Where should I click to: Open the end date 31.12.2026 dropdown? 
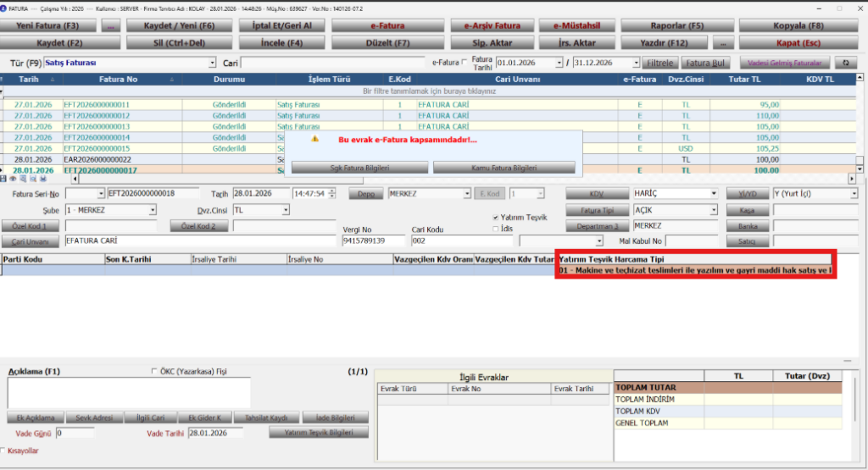pos(636,63)
